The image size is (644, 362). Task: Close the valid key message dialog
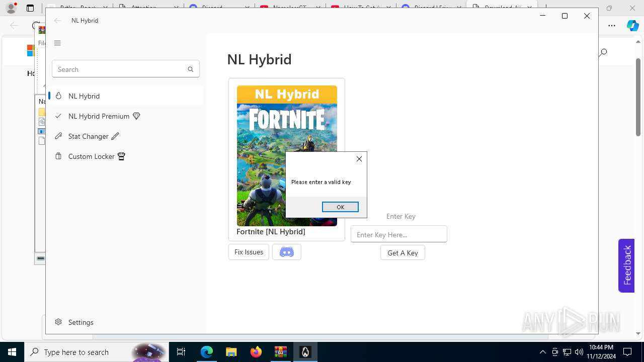(359, 159)
